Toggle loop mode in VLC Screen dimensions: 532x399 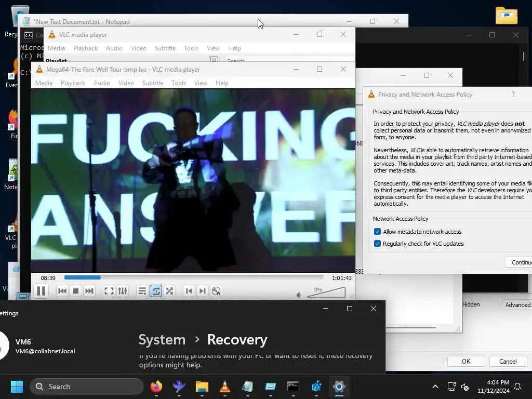point(156,291)
